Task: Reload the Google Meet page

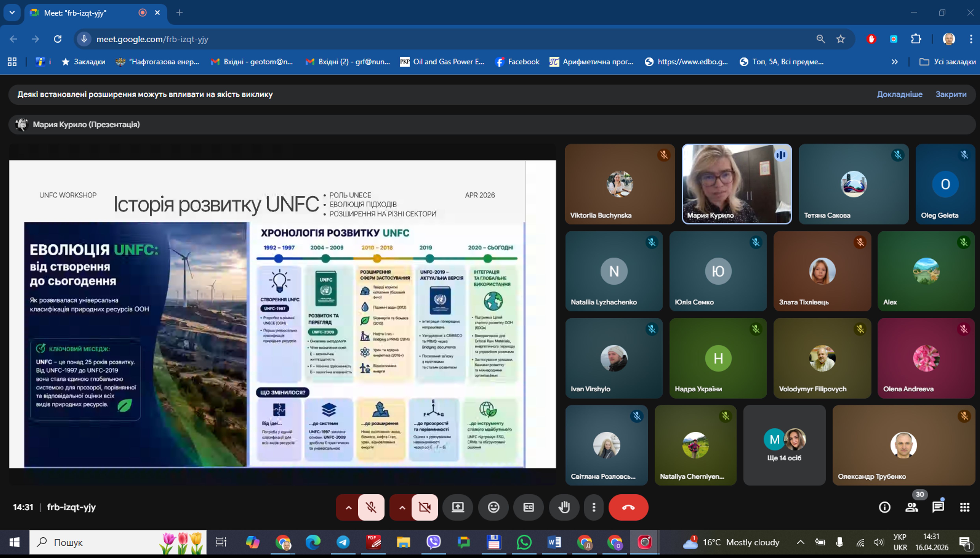Action: coord(58,39)
